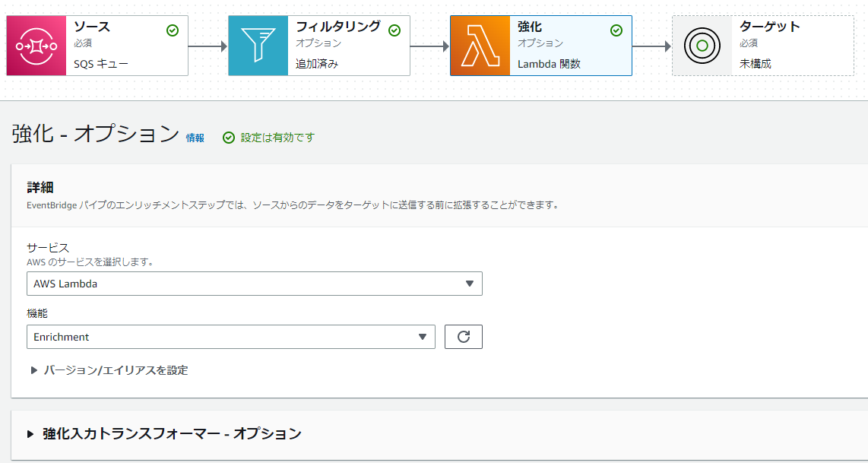Open the ターゲット pipeline step card
868x463 pixels.
coord(763,46)
